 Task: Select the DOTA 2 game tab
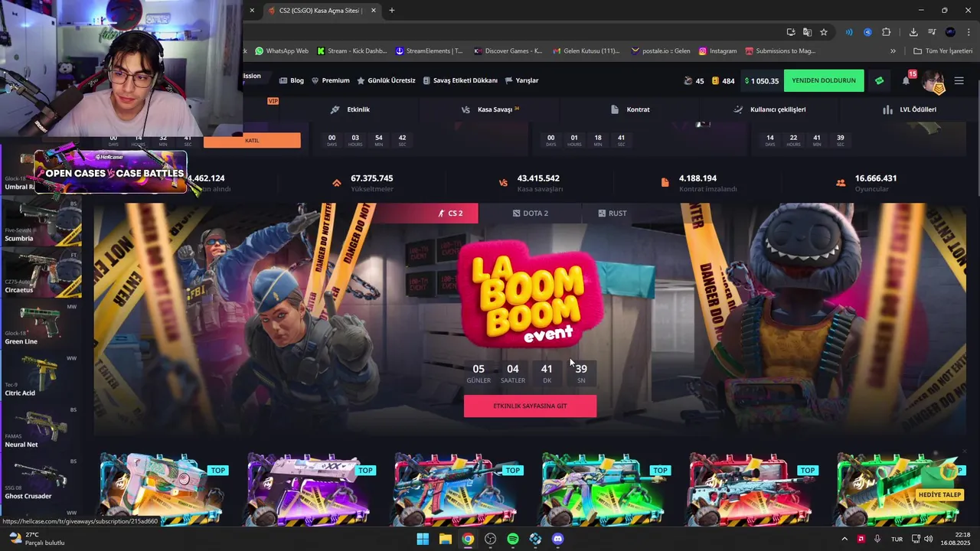click(x=530, y=214)
